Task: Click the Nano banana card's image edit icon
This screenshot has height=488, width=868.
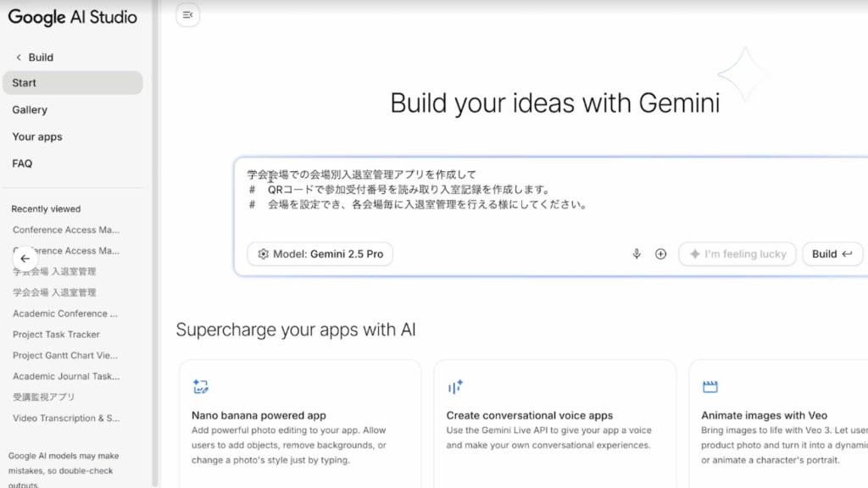Action: pyautogui.click(x=201, y=387)
